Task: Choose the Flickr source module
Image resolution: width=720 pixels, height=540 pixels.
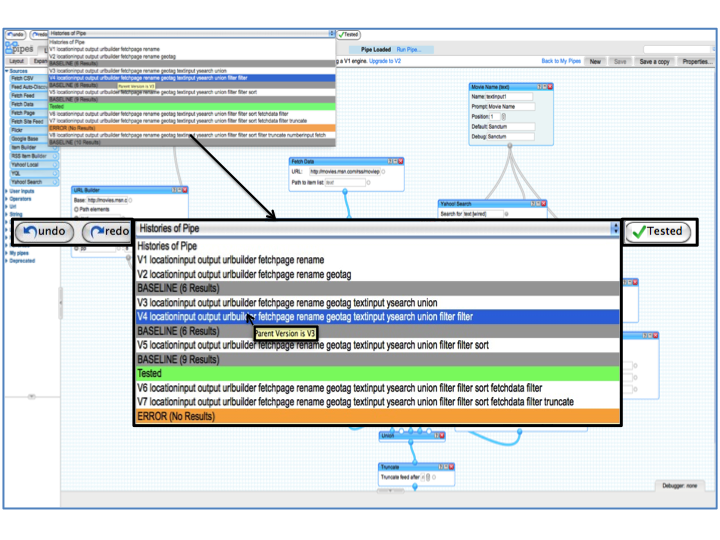Action: [x=28, y=130]
